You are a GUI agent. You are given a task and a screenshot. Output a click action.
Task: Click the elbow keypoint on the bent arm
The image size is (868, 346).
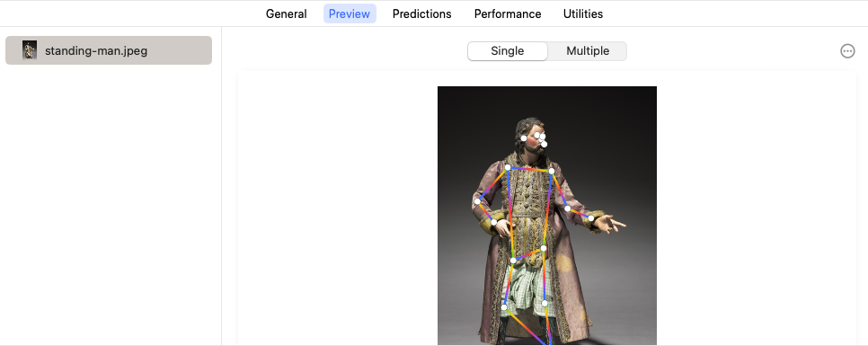click(x=477, y=201)
